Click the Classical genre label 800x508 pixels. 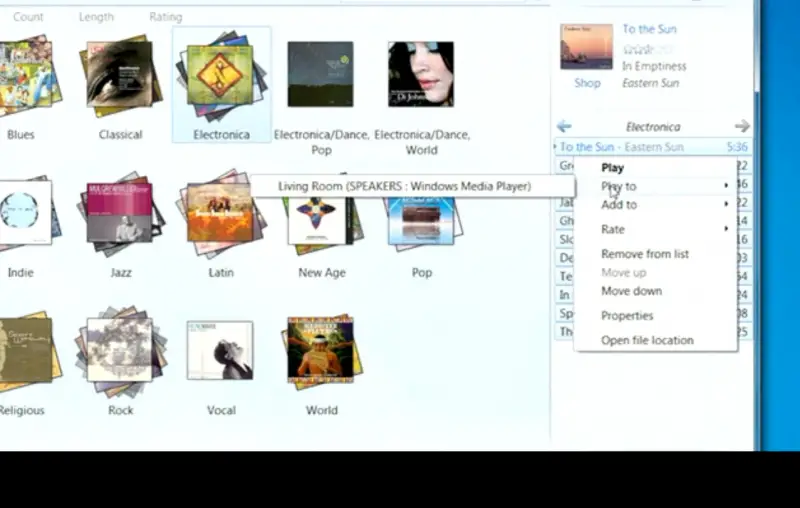120,135
